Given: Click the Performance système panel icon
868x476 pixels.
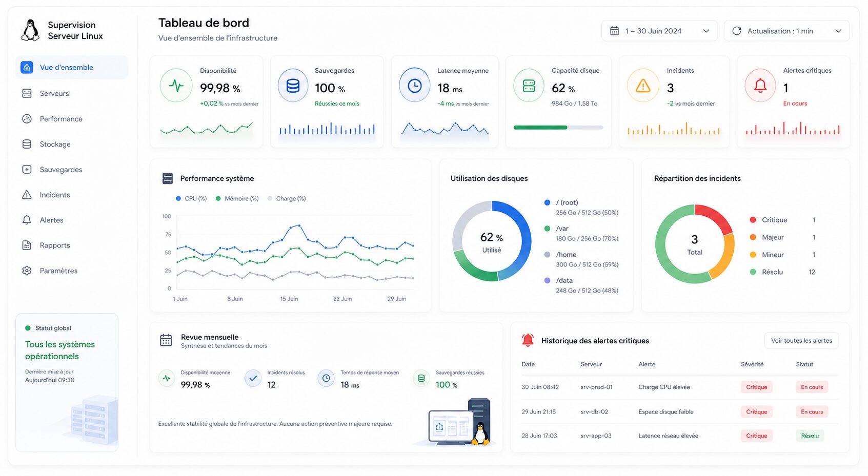Looking at the screenshot, I should 168,178.
